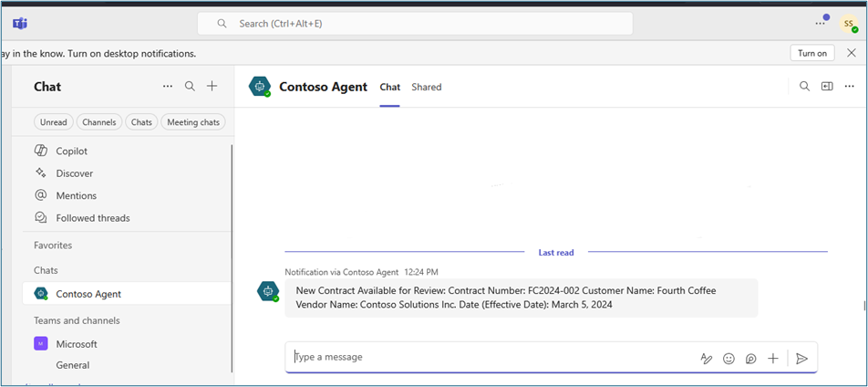Select Contoso Agent chat in list
This screenshot has width=868, height=387.
[x=127, y=293]
